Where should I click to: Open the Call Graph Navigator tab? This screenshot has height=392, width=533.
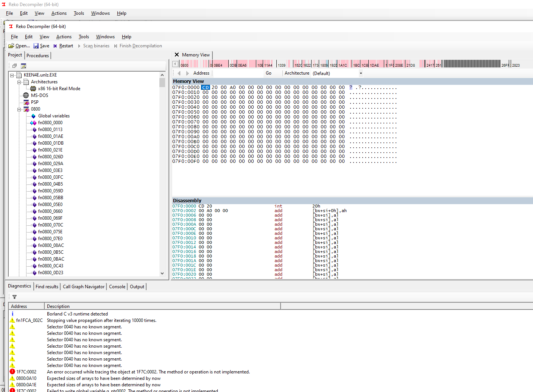click(x=83, y=286)
